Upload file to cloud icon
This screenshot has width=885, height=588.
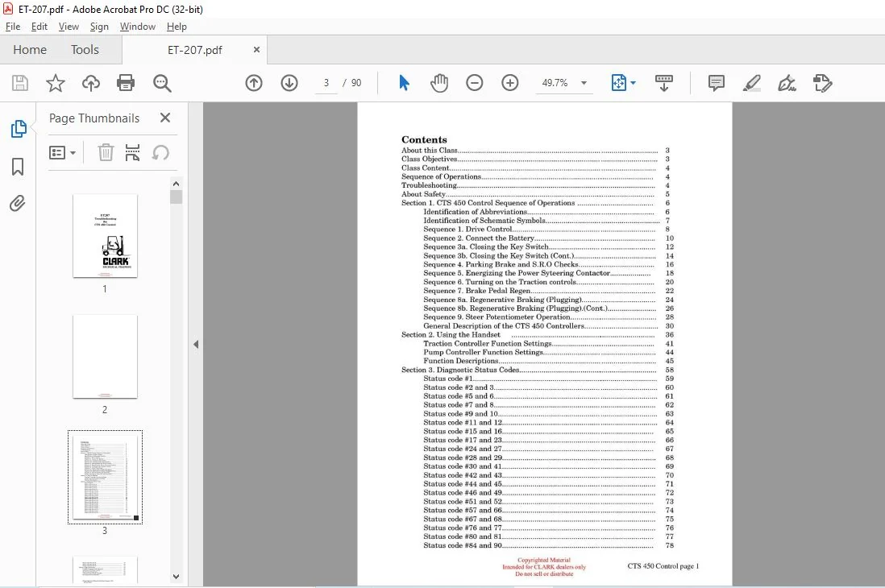tap(90, 83)
